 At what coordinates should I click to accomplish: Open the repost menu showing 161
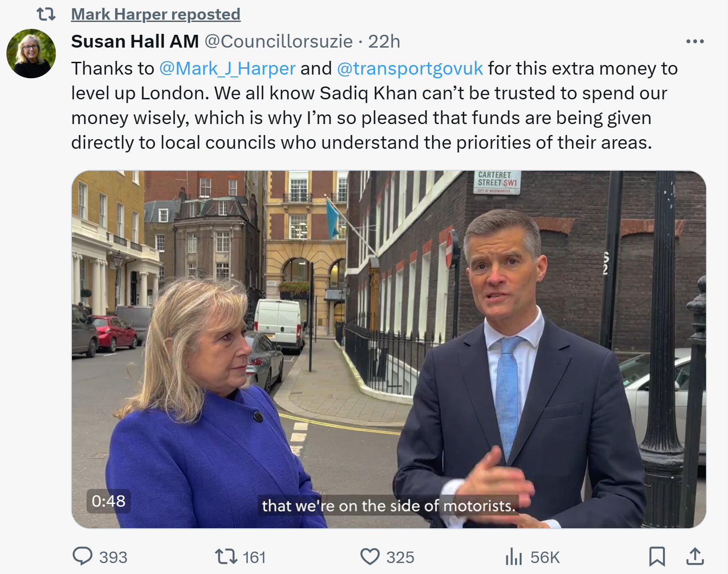click(x=226, y=557)
